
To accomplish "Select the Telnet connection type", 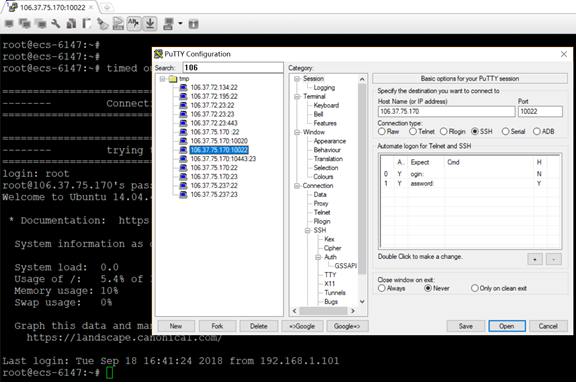I will pos(413,131).
